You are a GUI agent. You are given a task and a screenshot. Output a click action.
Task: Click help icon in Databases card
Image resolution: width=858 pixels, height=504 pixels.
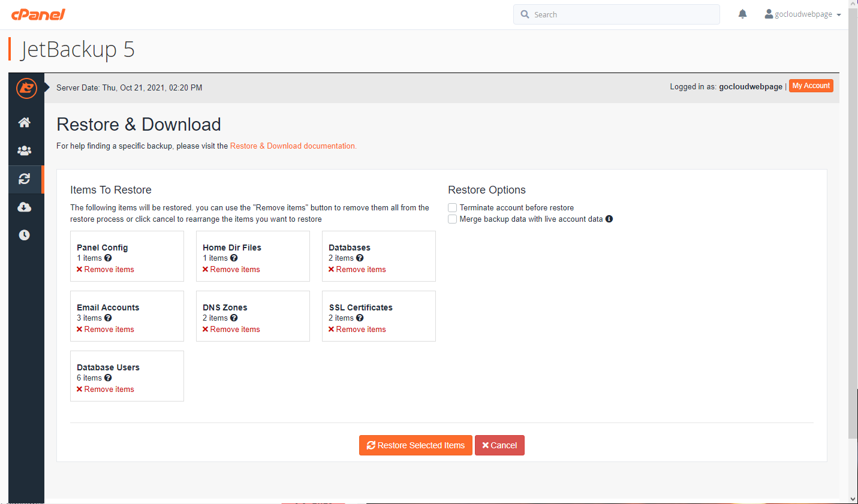360,258
